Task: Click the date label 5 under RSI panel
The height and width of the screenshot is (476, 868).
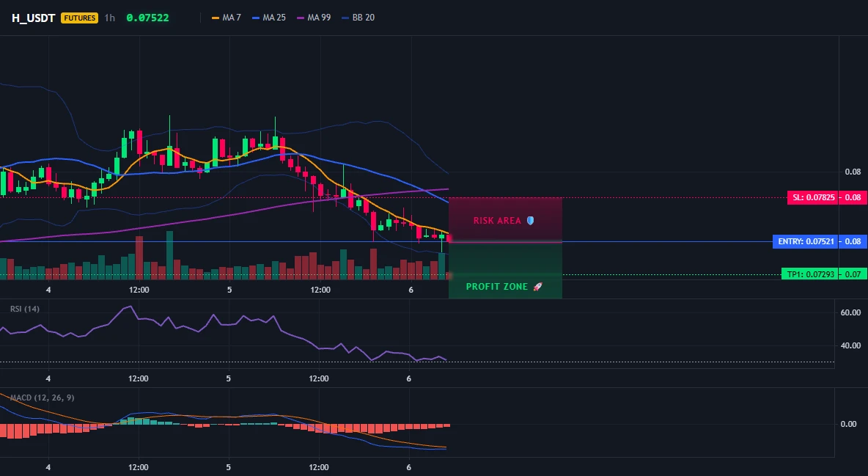Action: click(x=228, y=378)
